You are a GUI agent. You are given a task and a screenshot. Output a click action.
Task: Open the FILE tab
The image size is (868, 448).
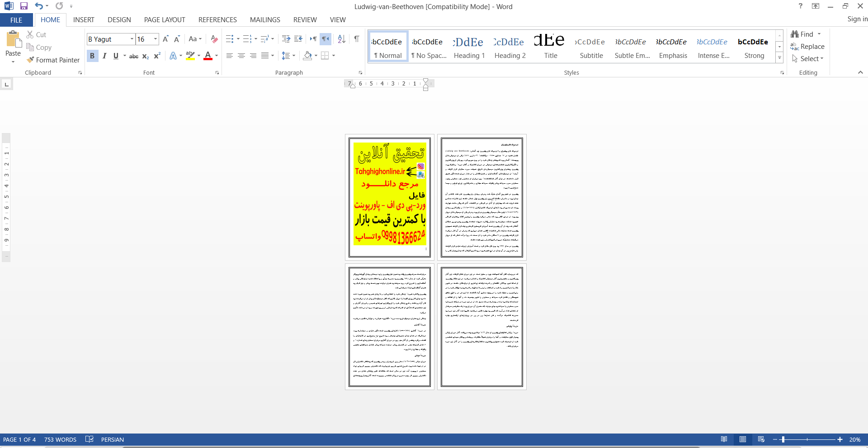tap(16, 20)
